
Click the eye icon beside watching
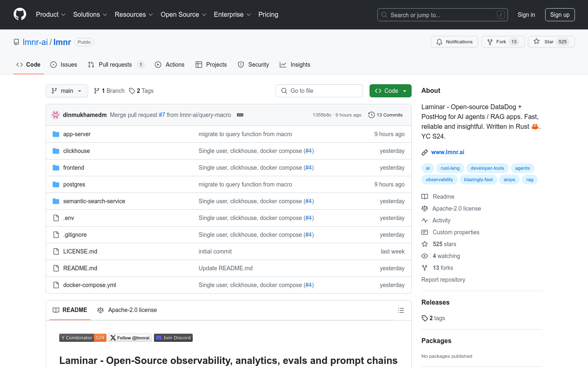pos(425,256)
